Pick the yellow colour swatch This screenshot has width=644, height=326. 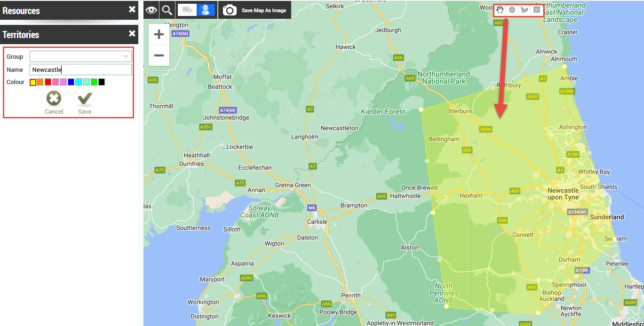(33, 82)
